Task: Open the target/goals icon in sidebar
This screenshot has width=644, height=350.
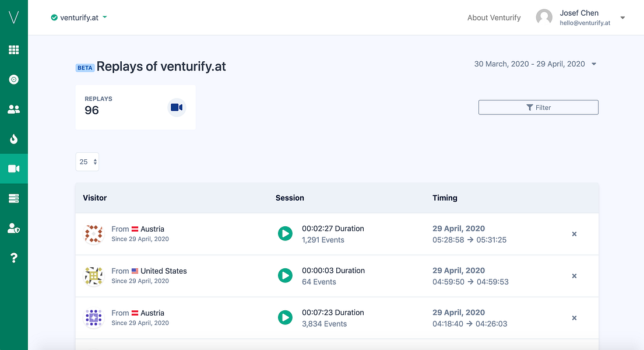Action: pos(13,79)
